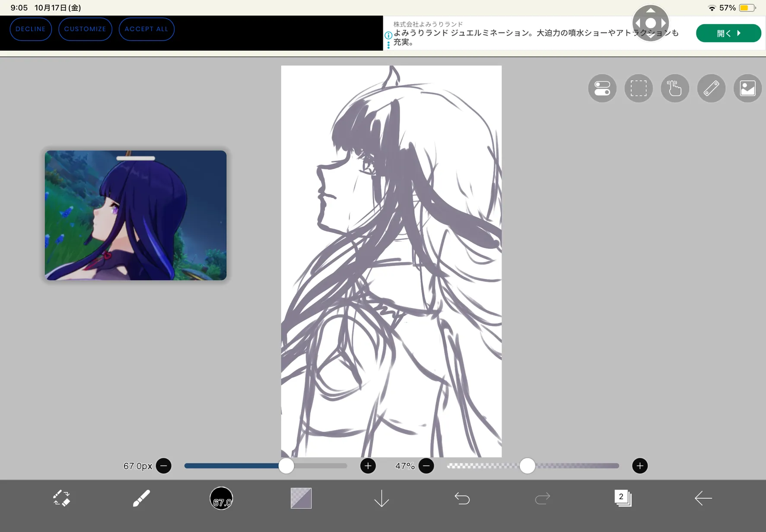Open CUSTOMIZE cookie settings
766x532 pixels.
click(85, 29)
